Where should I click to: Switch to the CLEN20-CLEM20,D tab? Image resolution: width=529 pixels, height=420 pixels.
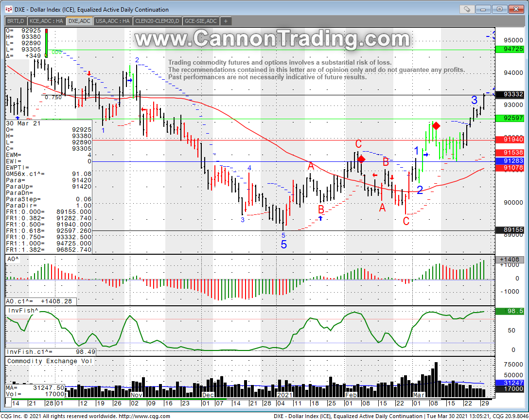click(158, 21)
